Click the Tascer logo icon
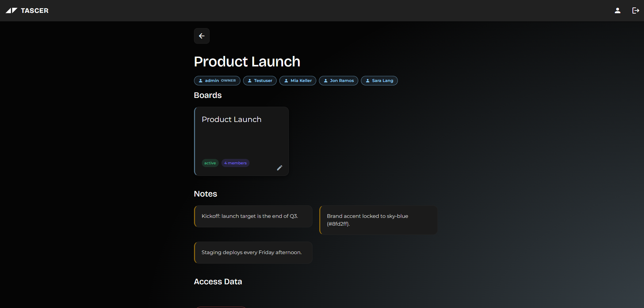Screen dimensions: 644x308 (12, 11)
